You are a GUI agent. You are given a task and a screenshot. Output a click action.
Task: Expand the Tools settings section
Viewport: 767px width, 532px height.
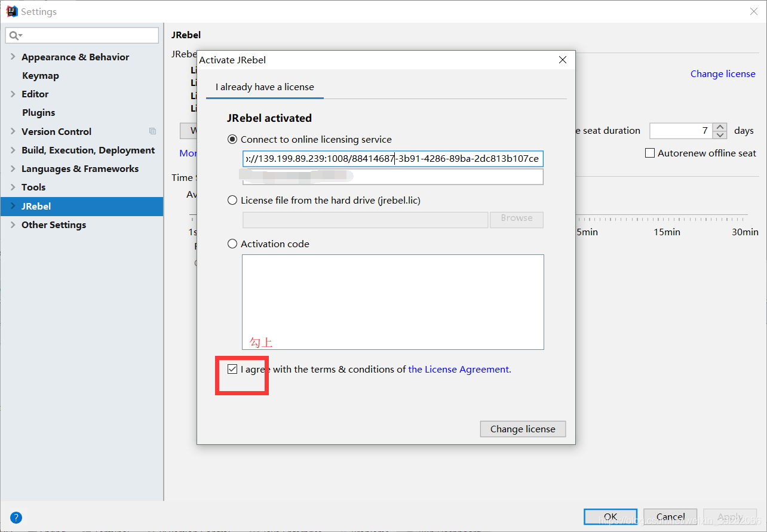[x=13, y=187]
